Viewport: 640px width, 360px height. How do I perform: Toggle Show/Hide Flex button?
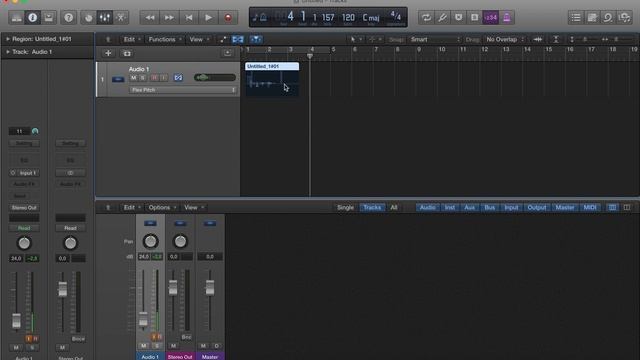click(238, 39)
